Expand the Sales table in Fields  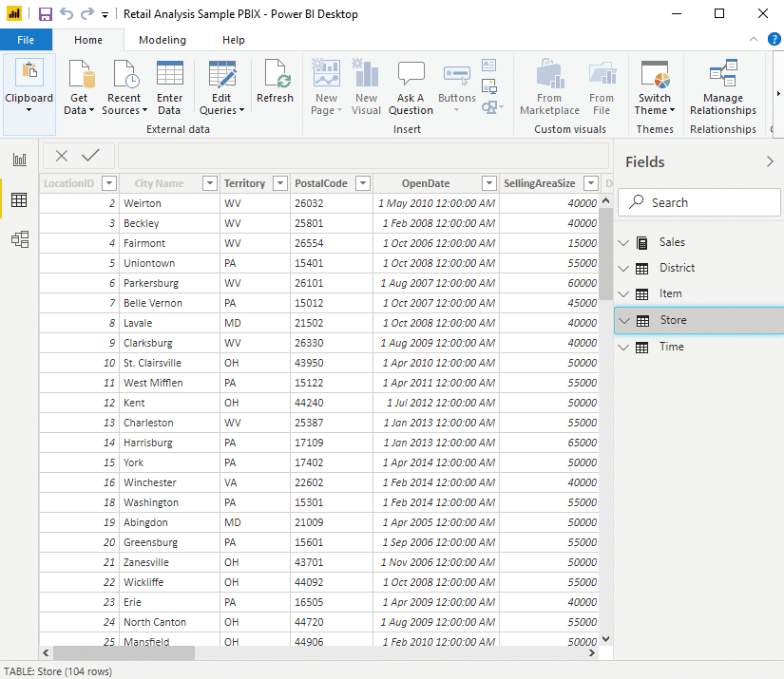pos(623,243)
